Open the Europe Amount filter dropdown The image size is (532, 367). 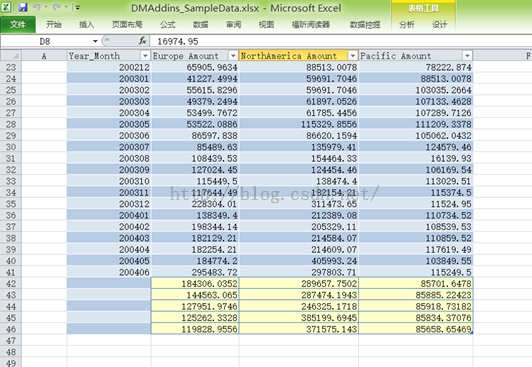pyautogui.click(x=233, y=56)
